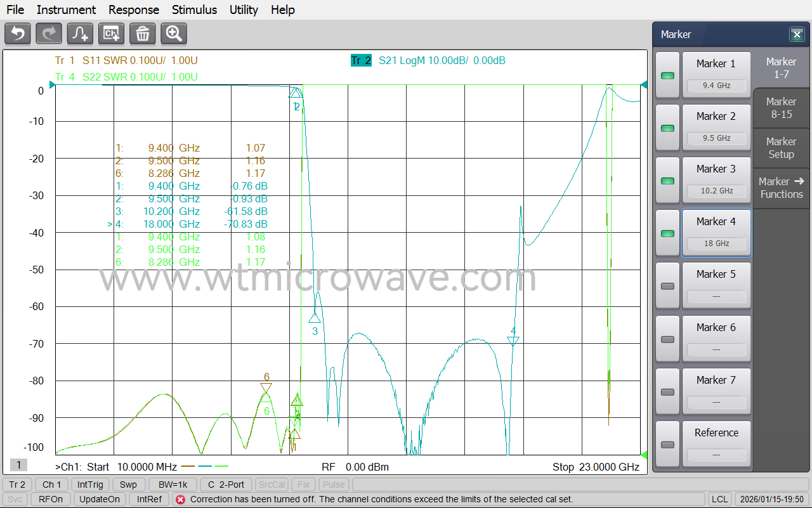
Task: Toggle the Reference marker indicator
Action: point(667,445)
